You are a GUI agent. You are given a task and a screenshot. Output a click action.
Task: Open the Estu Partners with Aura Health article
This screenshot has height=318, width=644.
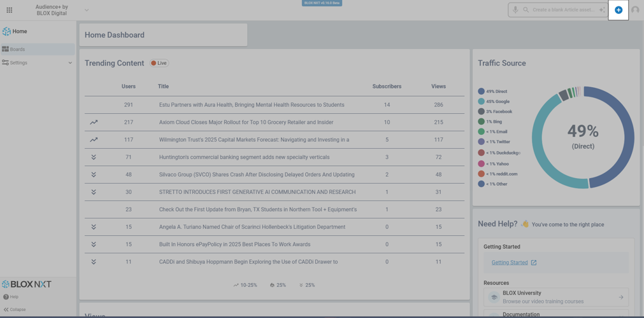tap(252, 105)
